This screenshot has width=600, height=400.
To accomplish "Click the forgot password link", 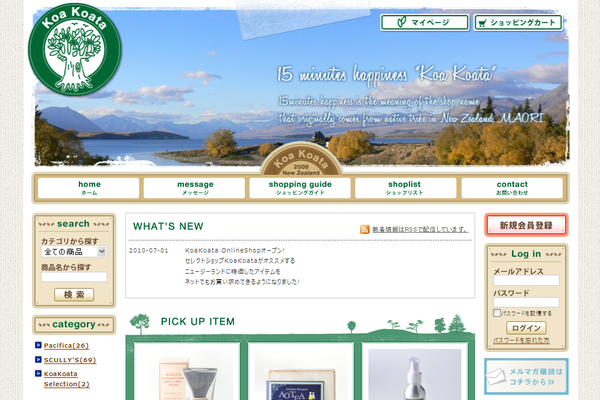I will tap(526, 341).
